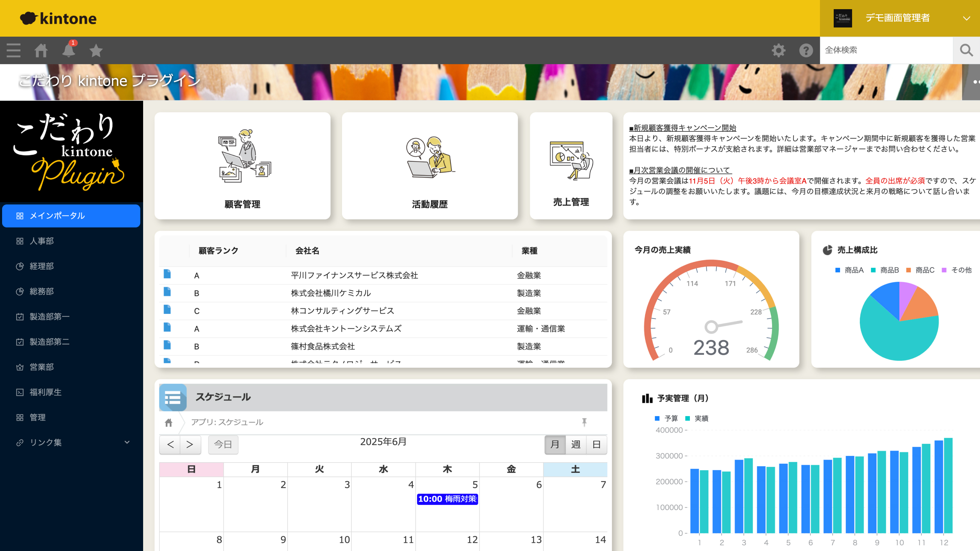Select 経理部 in the sidebar
980x551 pixels.
point(71,266)
